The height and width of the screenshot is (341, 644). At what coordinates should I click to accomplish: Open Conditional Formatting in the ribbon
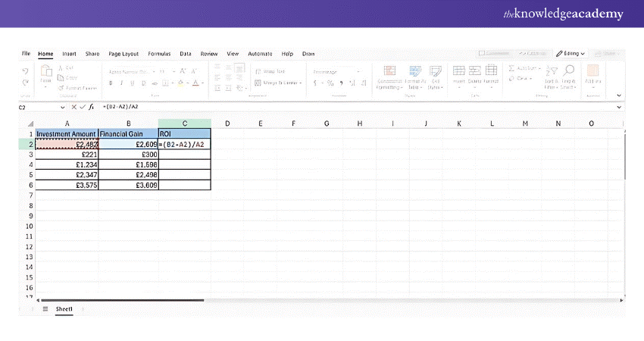coord(389,74)
